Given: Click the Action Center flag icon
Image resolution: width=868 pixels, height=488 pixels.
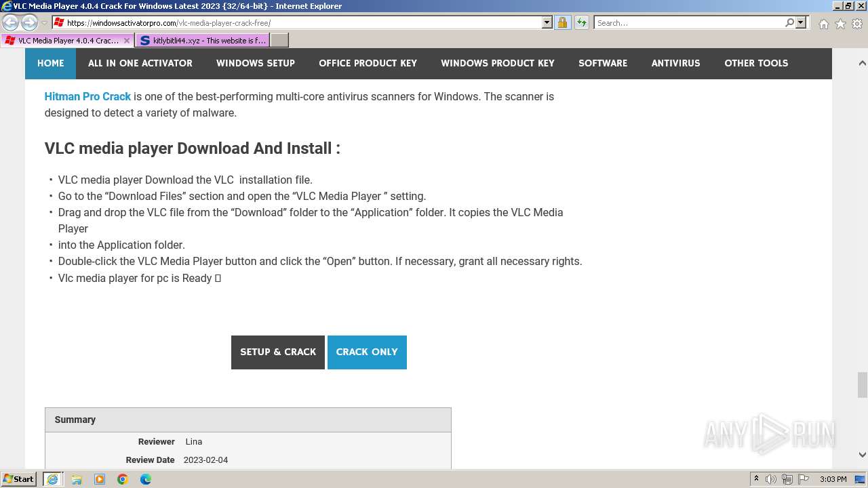Looking at the screenshot, I should coord(804,479).
